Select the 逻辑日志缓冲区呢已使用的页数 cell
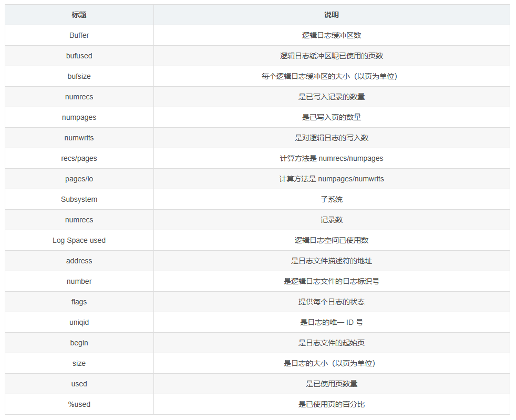Screen dimensions: 516x420 tap(332, 56)
